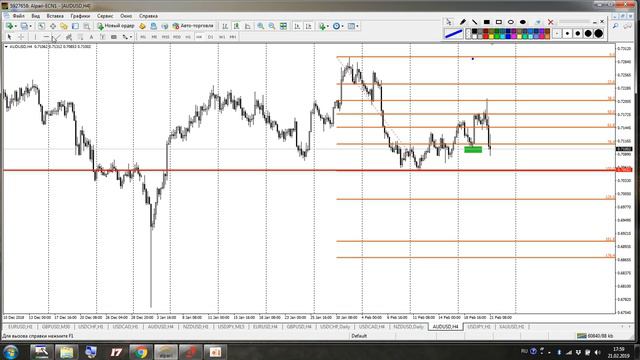
Task: Switch to the USDCHF,Daily chart tab
Action: (x=335, y=327)
